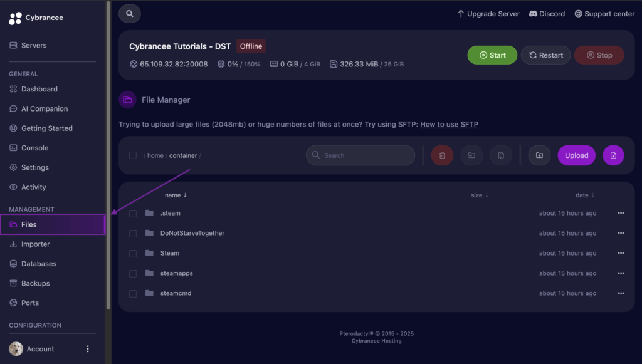642x364 pixels.
Task: Open the three-dot menu for Steam folder
Action: (621, 253)
